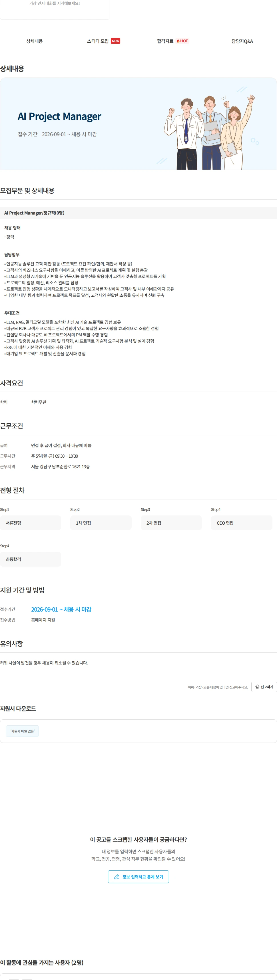Click the 가장 먼저 대화를 시작해보세요 message

(x=55, y=3)
